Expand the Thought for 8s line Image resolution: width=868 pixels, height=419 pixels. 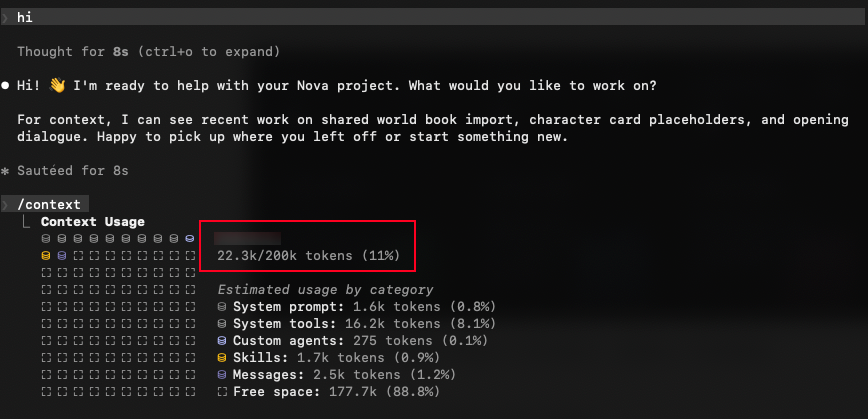(148, 52)
